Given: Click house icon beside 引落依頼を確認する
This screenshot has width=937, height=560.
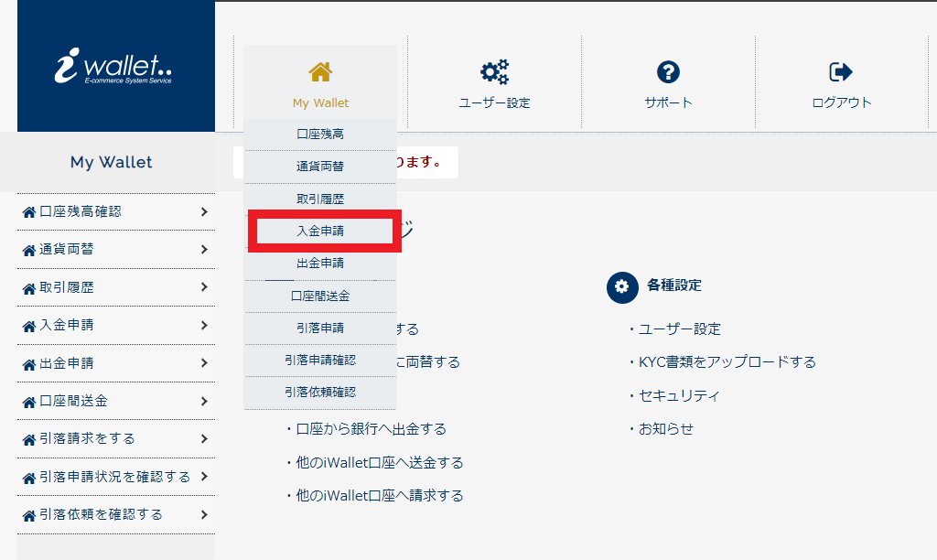Looking at the screenshot, I should [x=28, y=516].
